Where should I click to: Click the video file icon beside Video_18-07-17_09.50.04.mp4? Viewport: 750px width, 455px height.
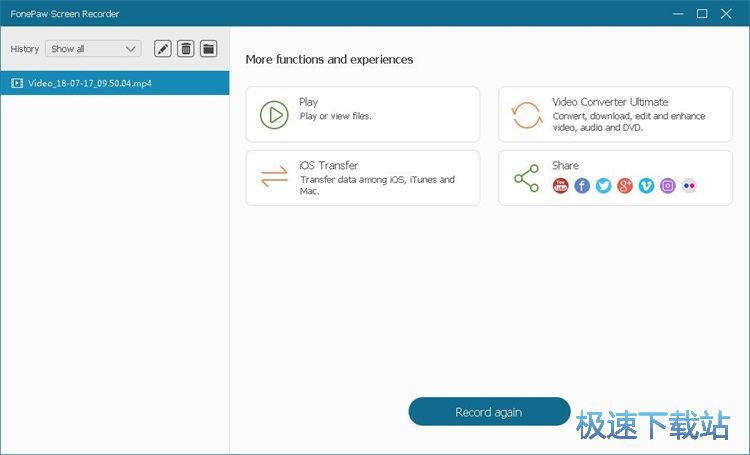pyautogui.click(x=17, y=83)
